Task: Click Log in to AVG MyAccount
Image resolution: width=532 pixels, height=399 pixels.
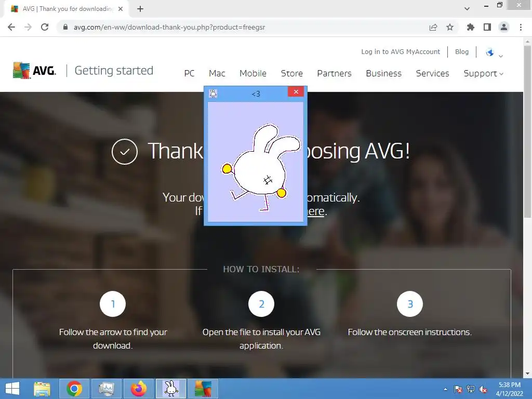Action: click(x=401, y=51)
